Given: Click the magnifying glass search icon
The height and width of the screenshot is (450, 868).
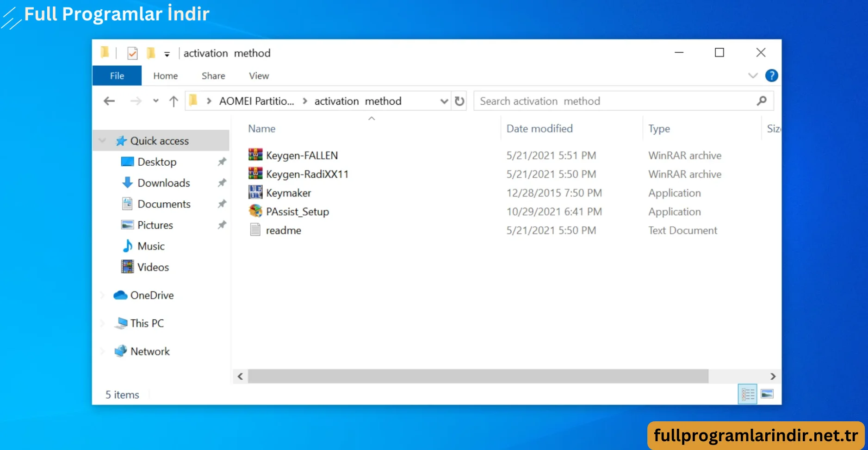Looking at the screenshot, I should (762, 101).
